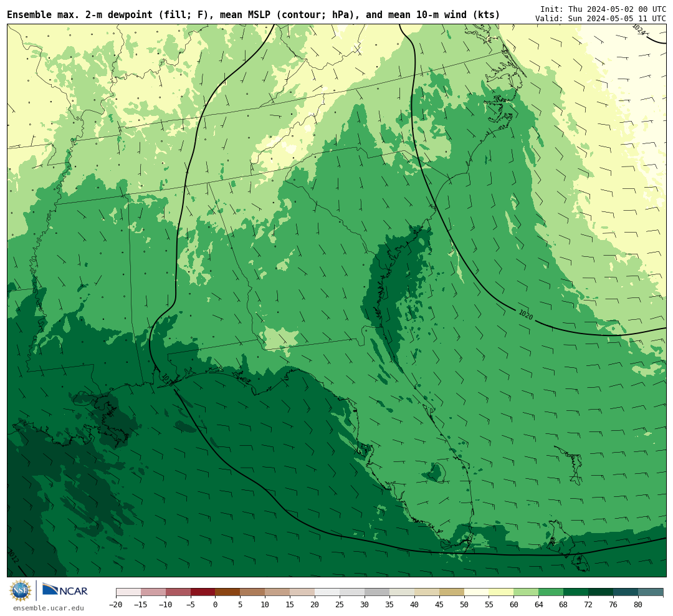Click the 1024 isobar label
This screenshot has width=673, height=616.
click(x=639, y=30)
